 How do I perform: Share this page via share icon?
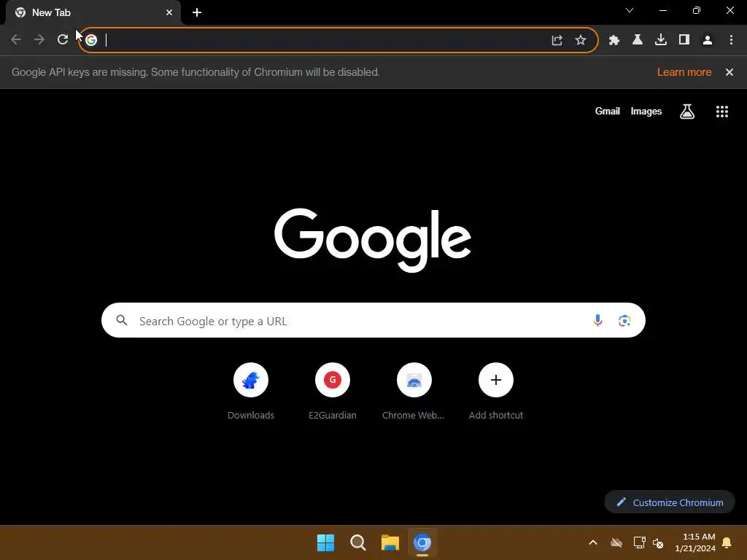click(x=557, y=40)
